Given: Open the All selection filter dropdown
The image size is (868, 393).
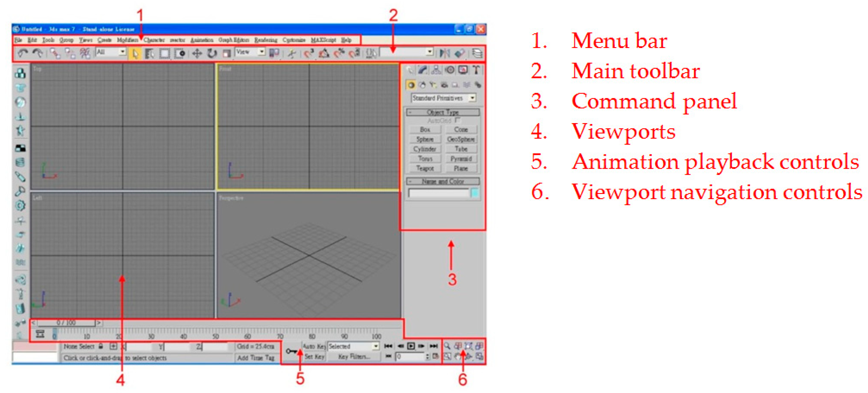Looking at the screenshot, I should pyautogui.click(x=123, y=52).
